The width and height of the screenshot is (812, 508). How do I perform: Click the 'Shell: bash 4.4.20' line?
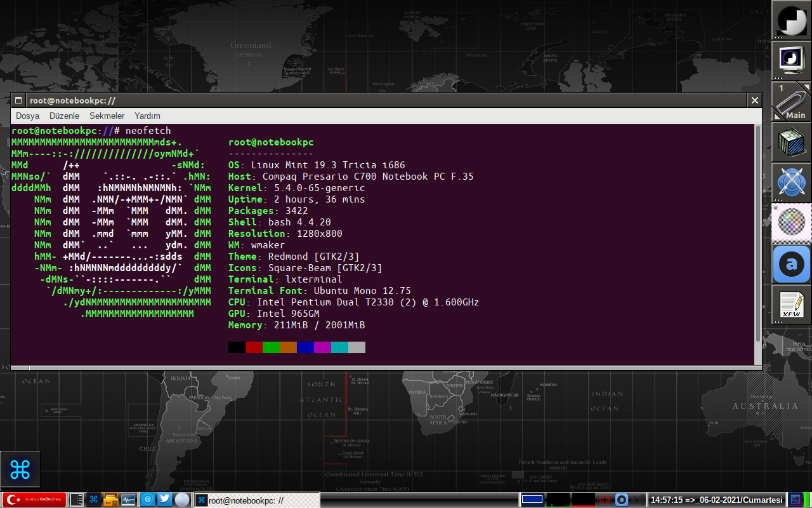(280, 222)
